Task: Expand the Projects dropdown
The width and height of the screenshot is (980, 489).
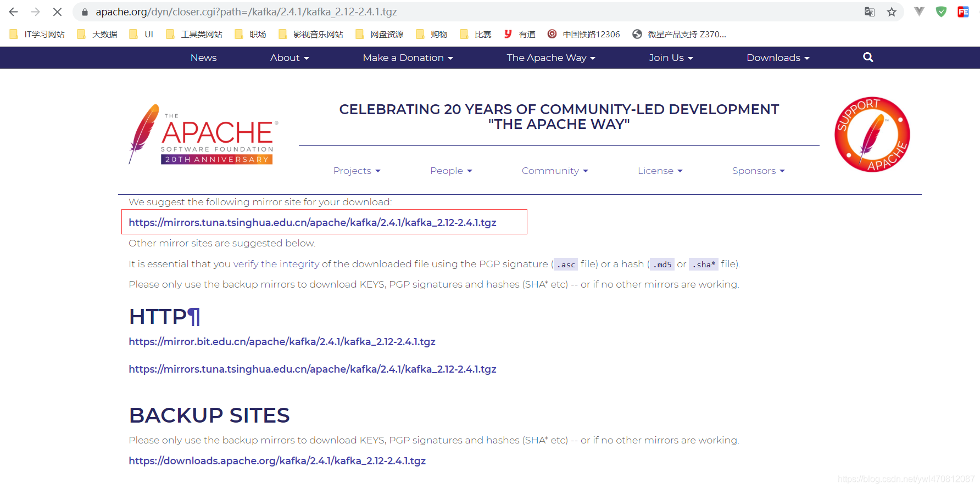Action: coord(357,171)
